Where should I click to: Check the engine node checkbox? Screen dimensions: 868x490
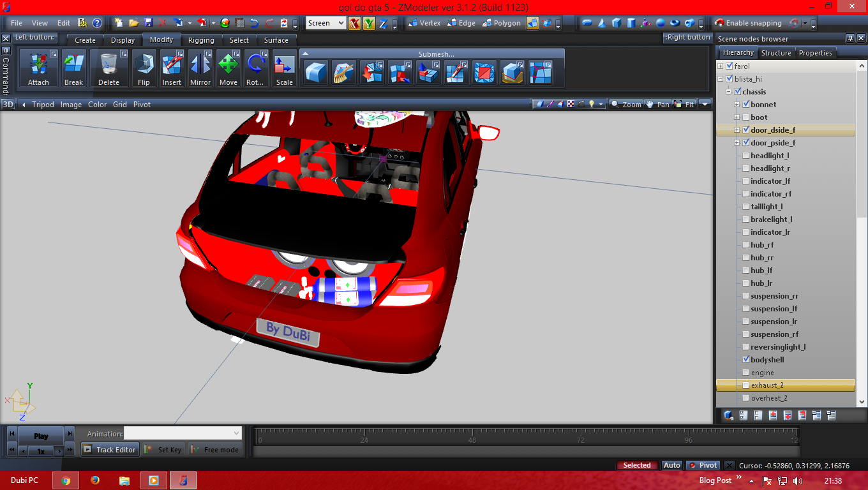pos(745,372)
